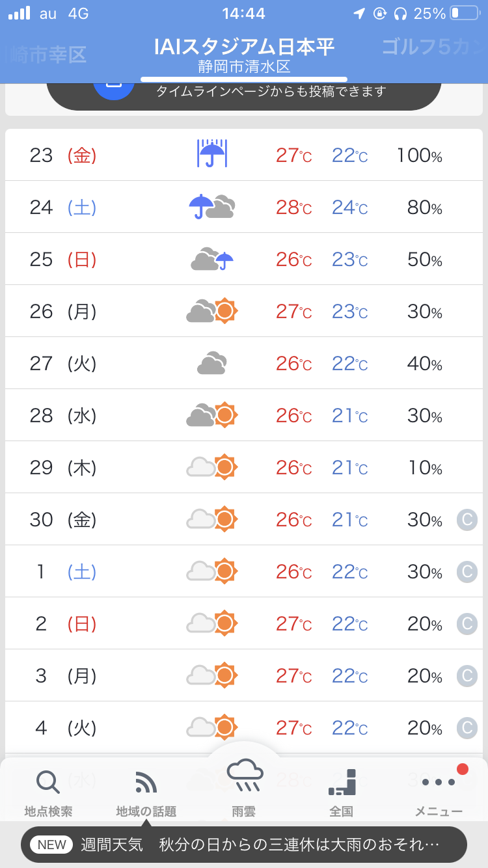Screen dimensions: 488x868
Task: Tap the umbrella and cloud icon for the 24th
Action: [x=211, y=207]
